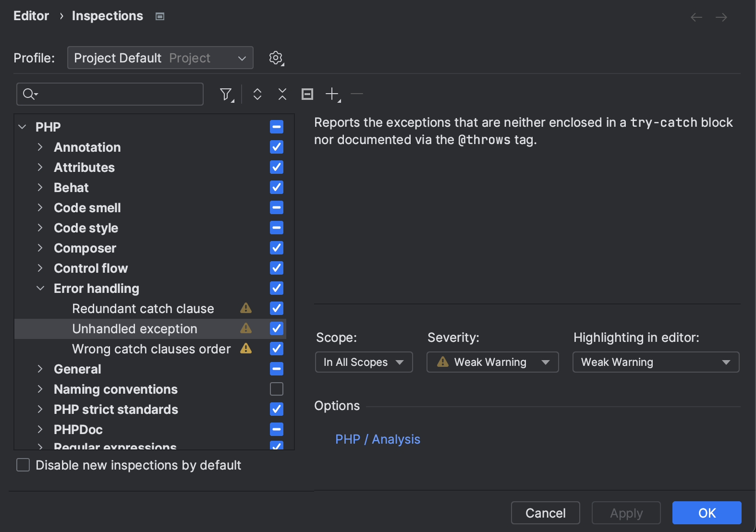The image size is (756, 532).
Task: Click the inspections search field
Action: coord(115,94)
